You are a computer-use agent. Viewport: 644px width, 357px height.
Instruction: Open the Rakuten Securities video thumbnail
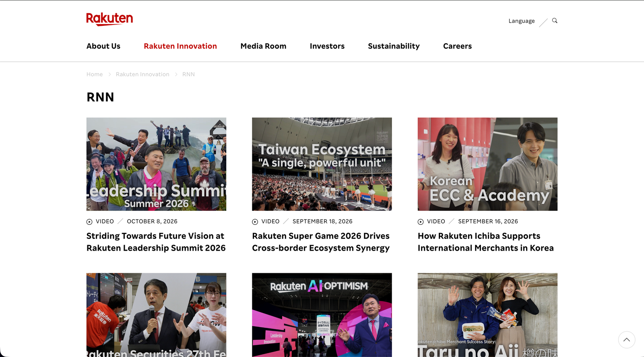click(x=156, y=315)
